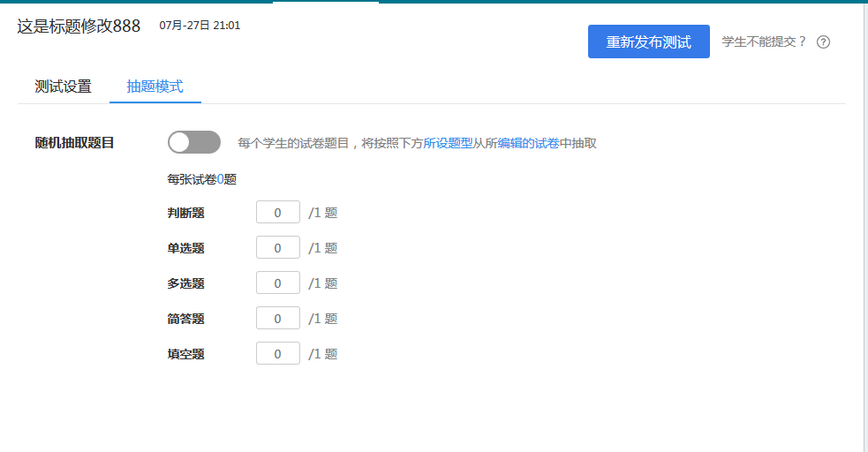The image size is (868, 452).
Task: Focus the 填空题 count input field
Action: pyautogui.click(x=278, y=354)
